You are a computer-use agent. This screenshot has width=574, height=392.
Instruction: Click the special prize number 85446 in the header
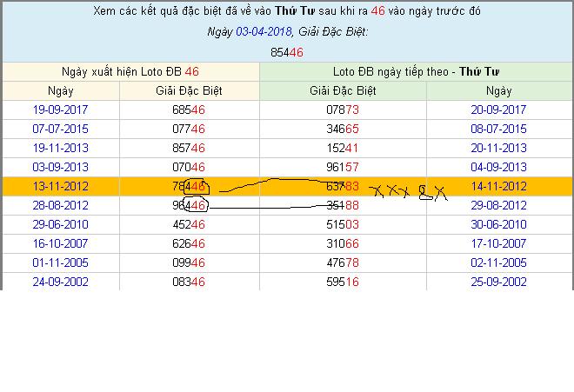tap(287, 52)
